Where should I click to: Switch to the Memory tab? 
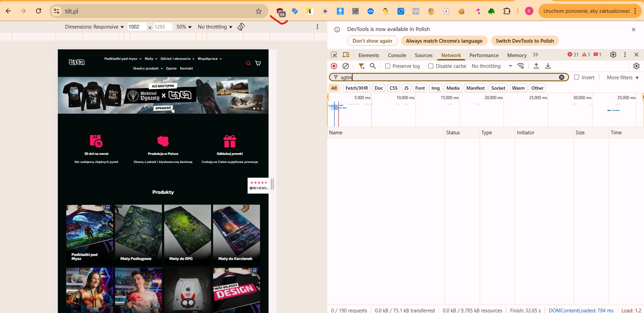(x=517, y=55)
